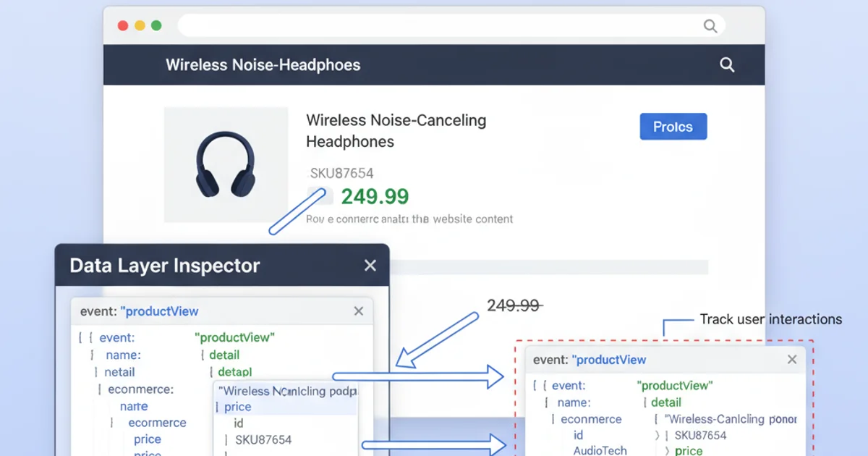Click the blue Proics button
The image size is (868, 456).
(673, 126)
